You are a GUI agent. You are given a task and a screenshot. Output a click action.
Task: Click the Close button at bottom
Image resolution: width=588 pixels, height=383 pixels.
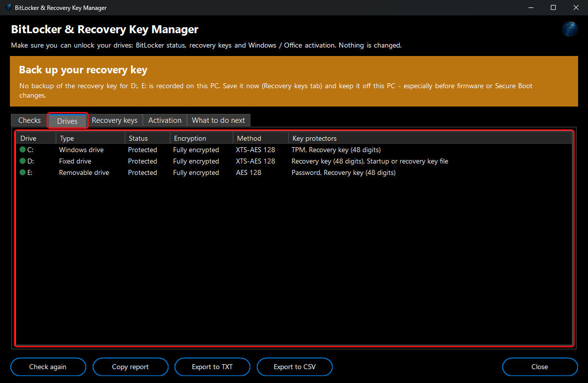tap(539, 367)
